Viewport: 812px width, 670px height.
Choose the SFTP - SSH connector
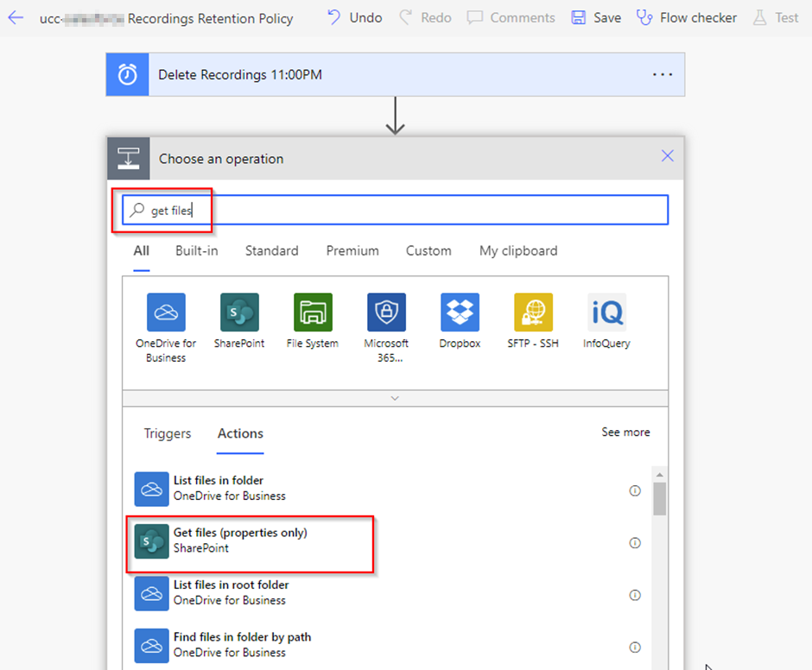533,313
